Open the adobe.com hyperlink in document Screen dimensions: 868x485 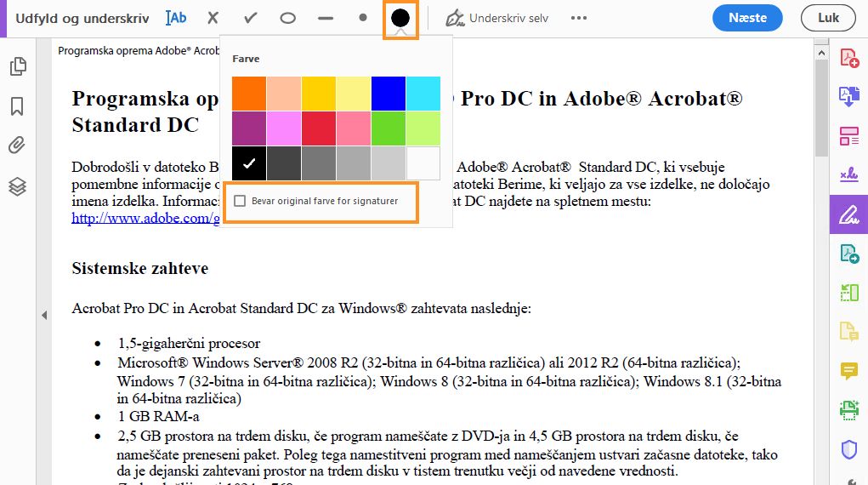145,219
